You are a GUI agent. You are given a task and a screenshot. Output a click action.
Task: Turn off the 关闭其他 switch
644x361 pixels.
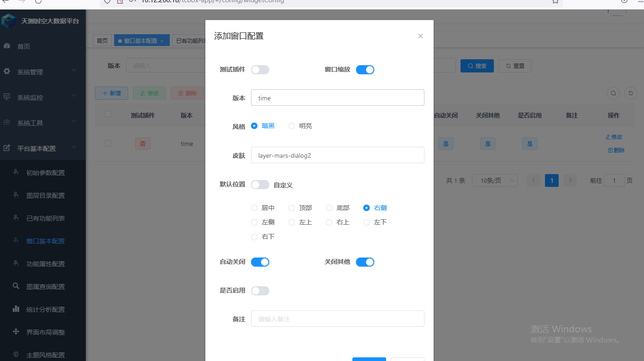[x=365, y=262]
